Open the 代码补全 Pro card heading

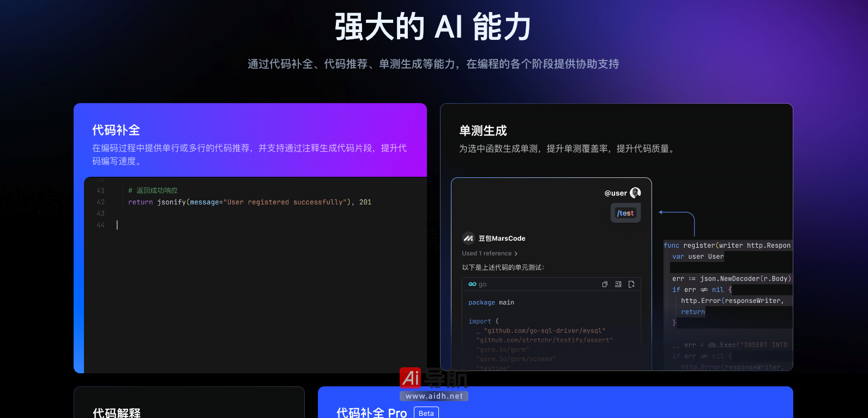[x=372, y=413]
